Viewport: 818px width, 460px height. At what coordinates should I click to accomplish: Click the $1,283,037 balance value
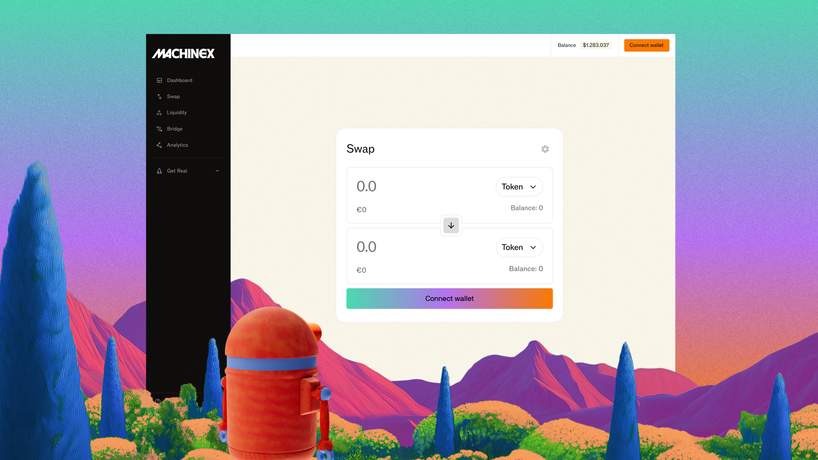pyautogui.click(x=596, y=45)
